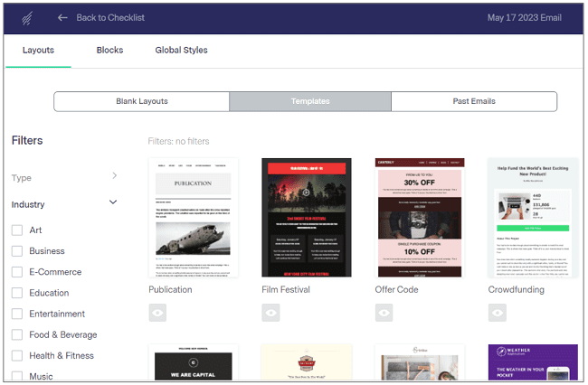This screenshot has height=385, width=588.
Task: Enable the E-Commerce filter checkbox
Action: pyautogui.click(x=17, y=272)
